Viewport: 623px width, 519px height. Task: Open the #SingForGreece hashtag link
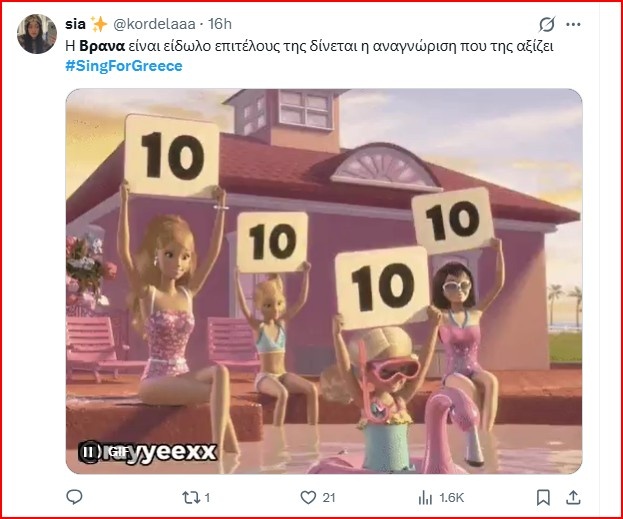124,66
